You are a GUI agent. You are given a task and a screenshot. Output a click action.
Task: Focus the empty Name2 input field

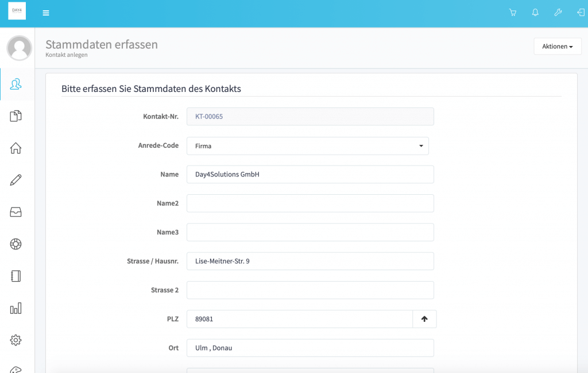[310, 203]
